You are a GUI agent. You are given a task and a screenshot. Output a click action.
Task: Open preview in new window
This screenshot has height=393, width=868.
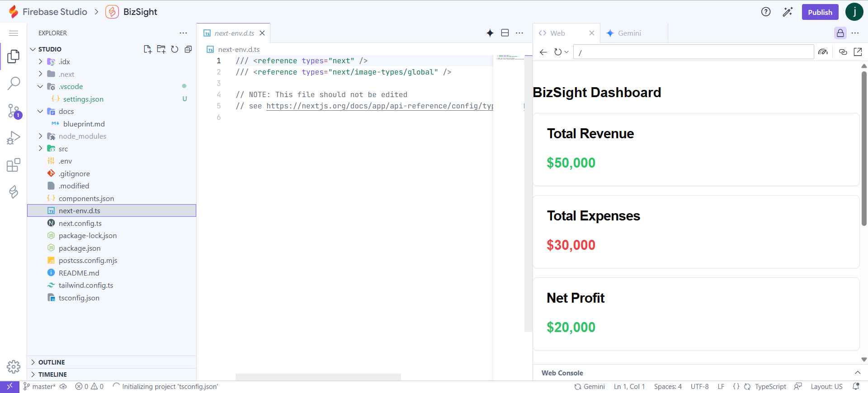click(858, 52)
